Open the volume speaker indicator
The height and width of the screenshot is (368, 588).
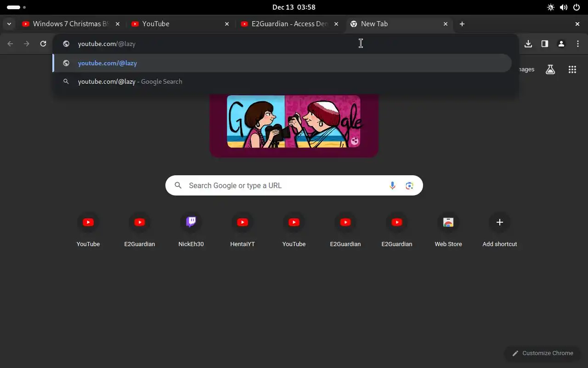[564, 7]
